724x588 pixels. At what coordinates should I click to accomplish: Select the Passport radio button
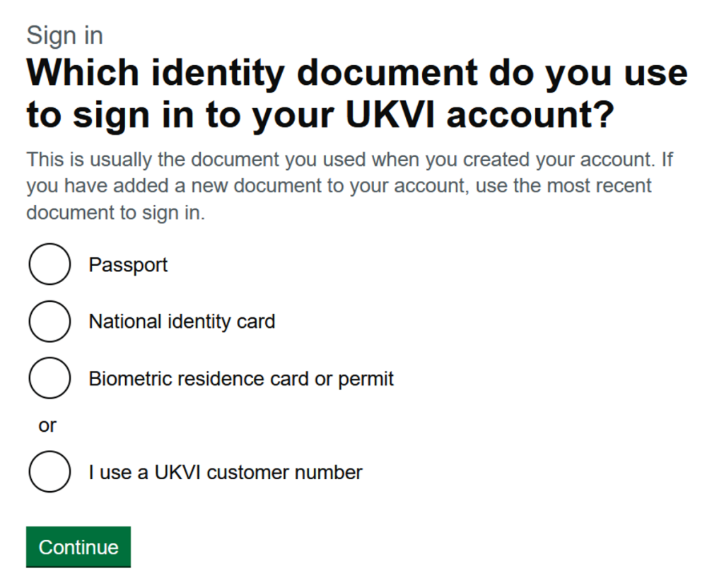(x=49, y=264)
